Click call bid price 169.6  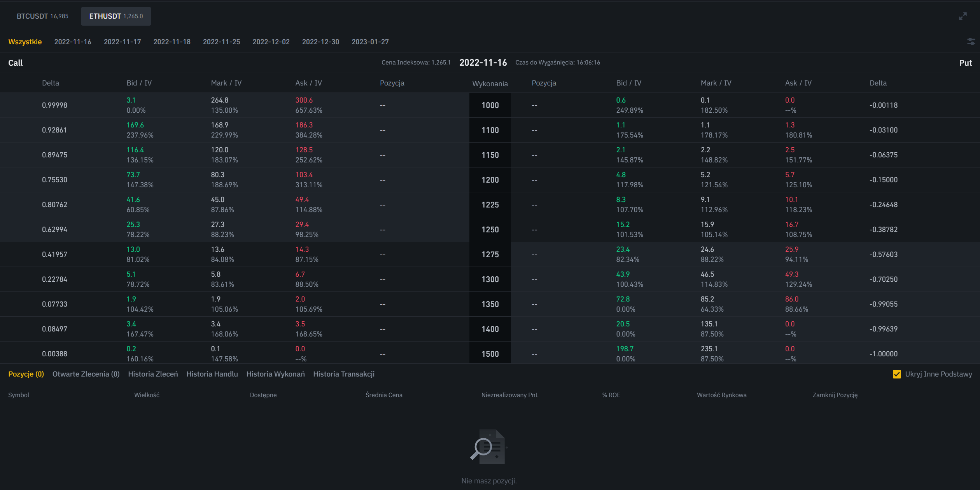point(135,125)
